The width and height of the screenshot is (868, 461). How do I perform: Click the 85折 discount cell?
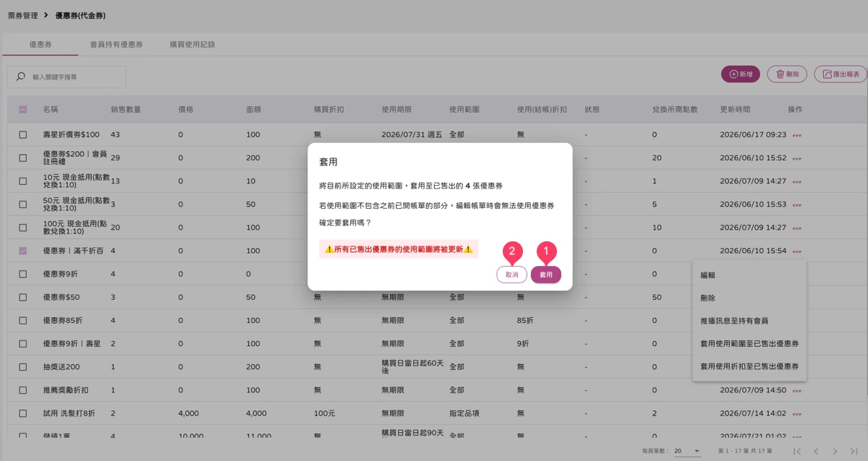525,320
